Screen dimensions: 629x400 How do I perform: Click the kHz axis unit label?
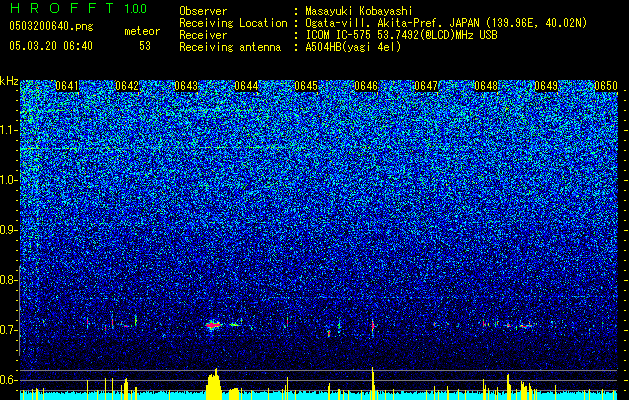9,81
